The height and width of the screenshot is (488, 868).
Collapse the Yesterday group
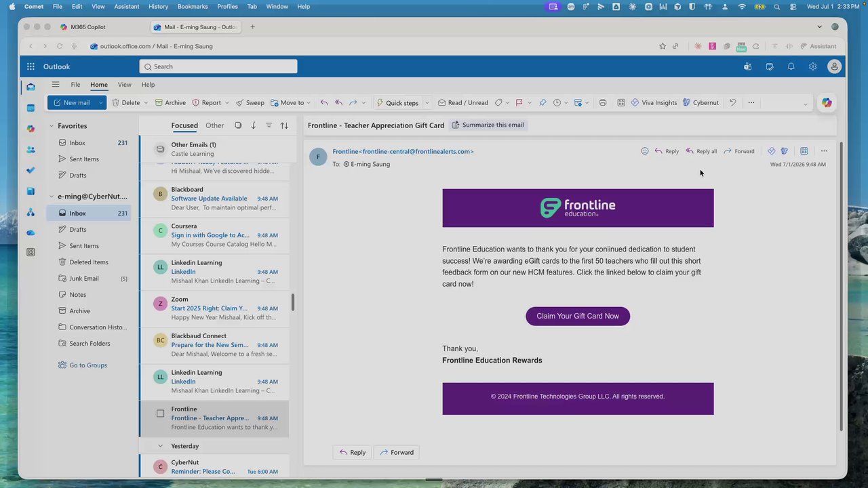(161, 446)
